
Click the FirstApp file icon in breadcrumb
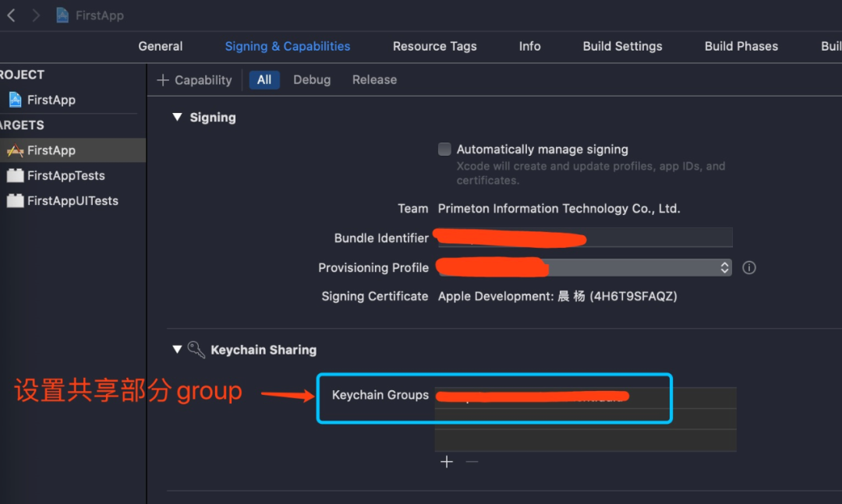(x=62, y=15)
